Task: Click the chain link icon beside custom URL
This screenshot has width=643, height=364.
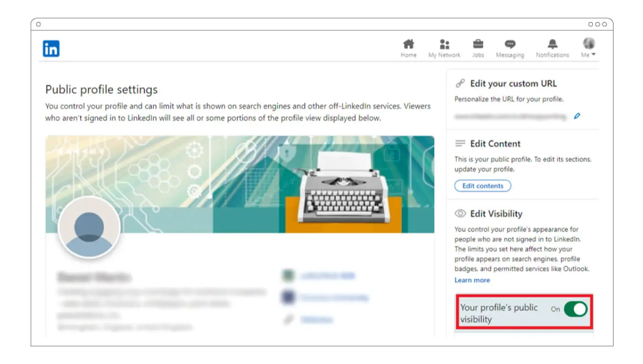Action: coord(460,83)
